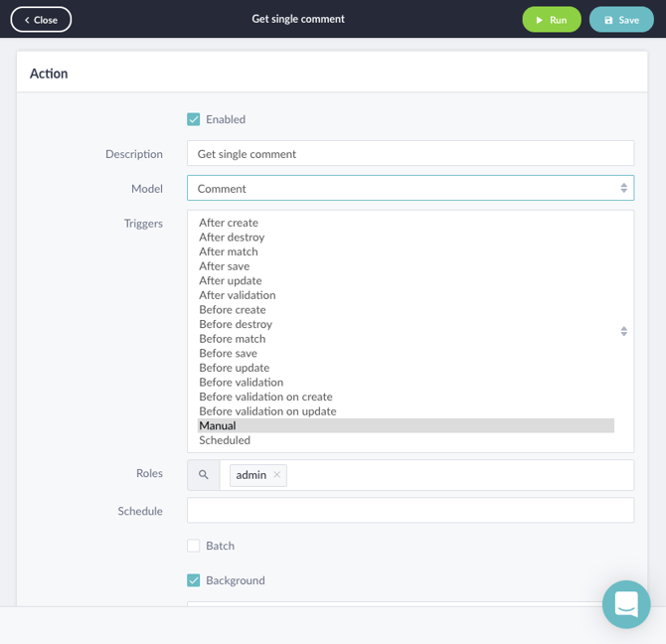
Task: Go back using the Close button
Action: 41,20
